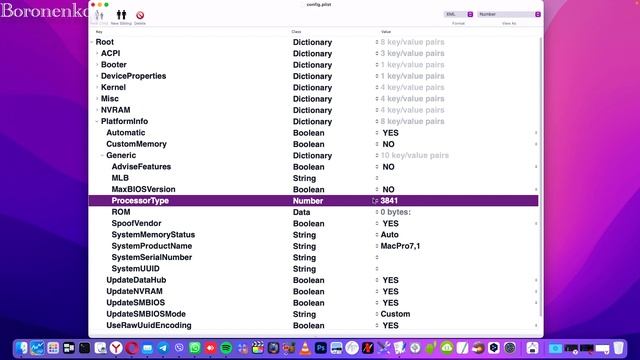Click the MacPro7,1 value field
The height and width of the screenshot is (360, 640).
pyautogui.click(x=400, y=246)
